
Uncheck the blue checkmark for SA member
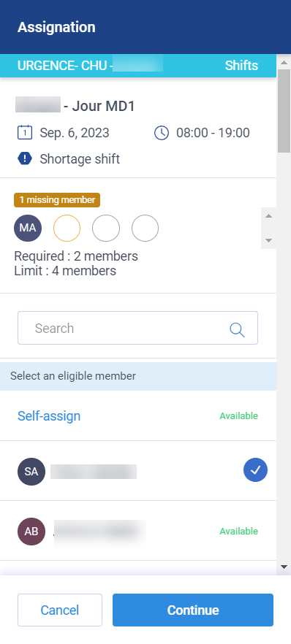(x=255, y=470)
